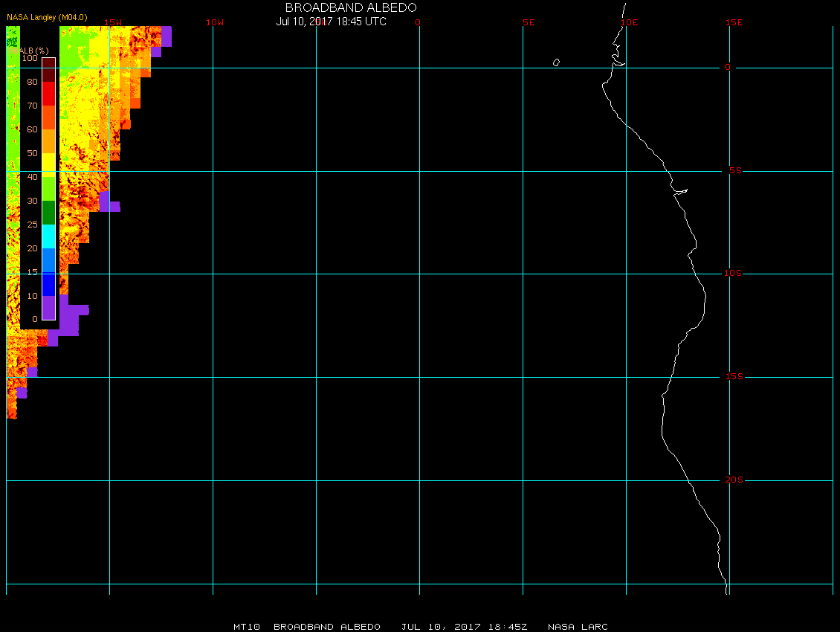This screenshot has height=632, width=840.
Task: Click the JUL 10, 2017 18:45Z footer text
Action: [465, 627]
